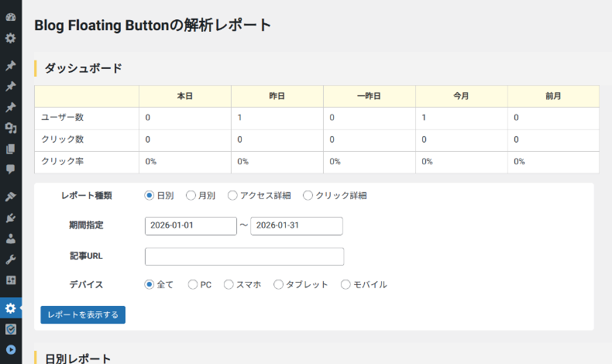Image resolution: width=612 pixels, height=364 pixels.
Task: Open the Comments speech bubble icon
Action: tap(11, 169)
